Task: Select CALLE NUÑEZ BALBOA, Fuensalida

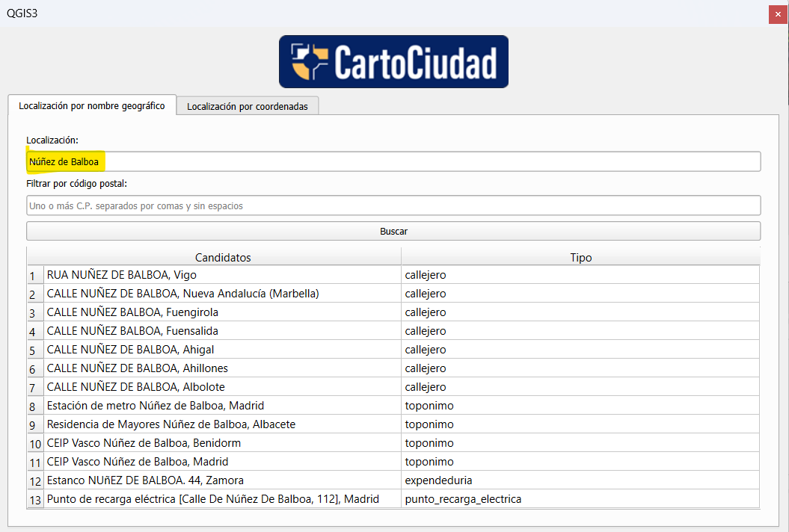Action: [x=222, y=331]
